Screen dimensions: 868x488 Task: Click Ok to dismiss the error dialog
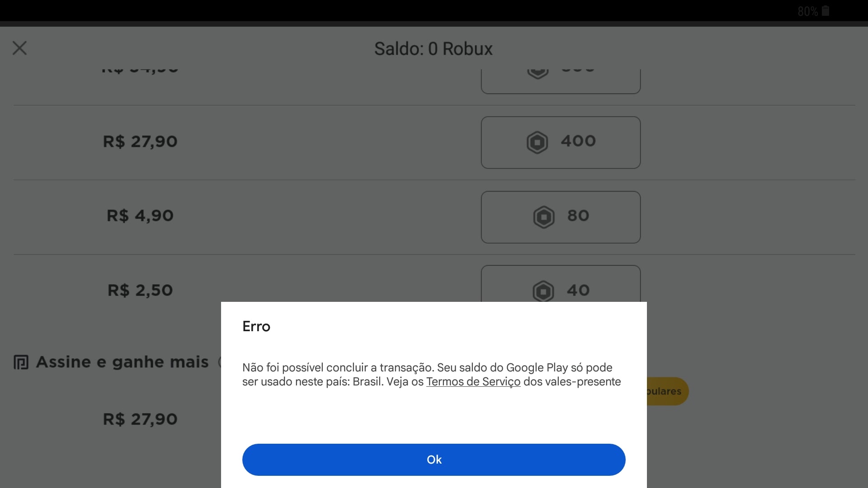pyautogui.click(x=434, y=459)
